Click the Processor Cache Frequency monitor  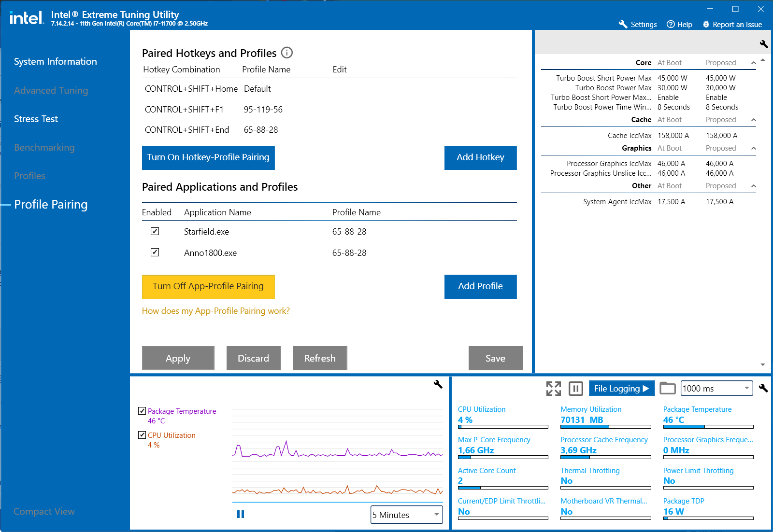pyautogui.click(x=606, y=447)
